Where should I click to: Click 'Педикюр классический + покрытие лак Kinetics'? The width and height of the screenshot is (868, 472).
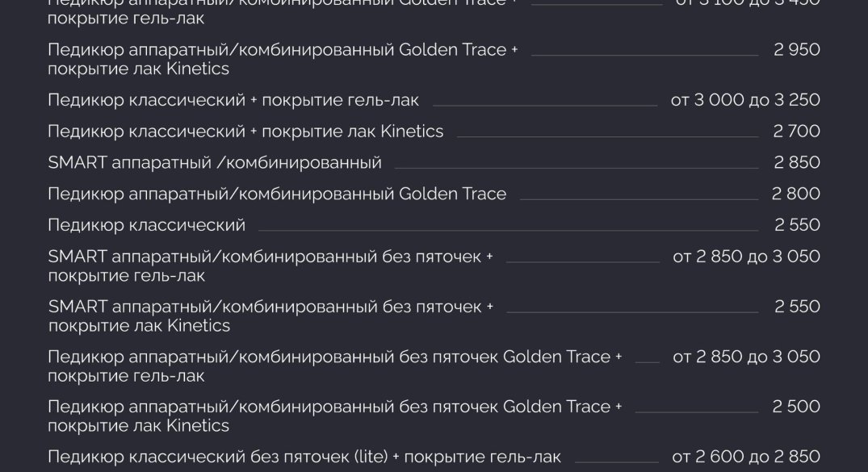tap(245, 132)
